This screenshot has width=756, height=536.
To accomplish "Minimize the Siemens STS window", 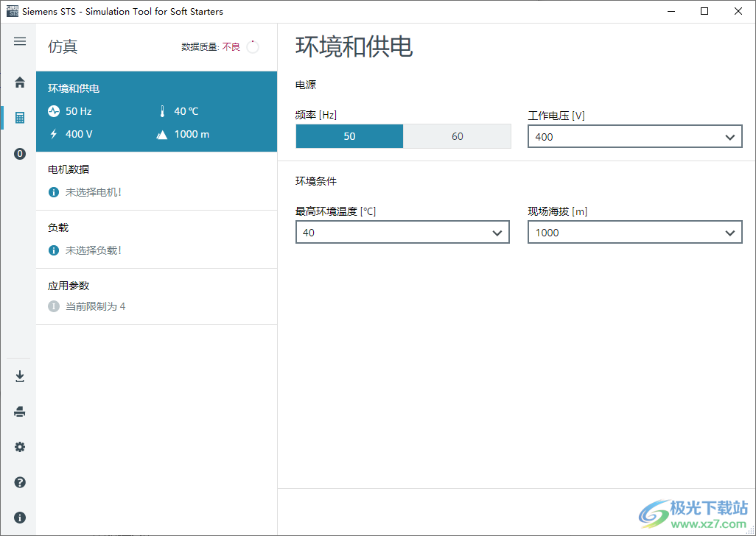I will pyautogui.click(x=671, y=11).
